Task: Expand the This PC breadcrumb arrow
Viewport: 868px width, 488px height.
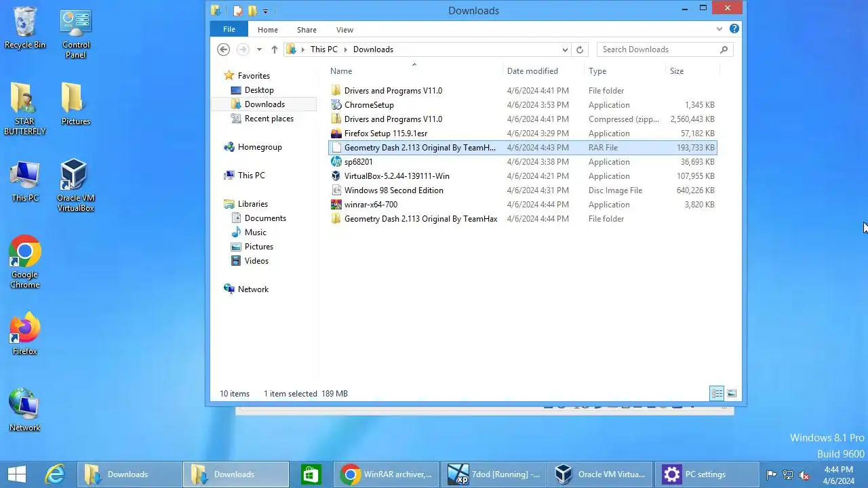Action: click(345, 49)
